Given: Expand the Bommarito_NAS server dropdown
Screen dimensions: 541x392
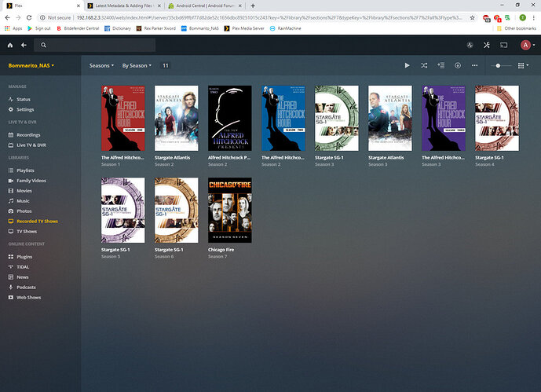Looking at the screenshot, I should click(31, 65).
